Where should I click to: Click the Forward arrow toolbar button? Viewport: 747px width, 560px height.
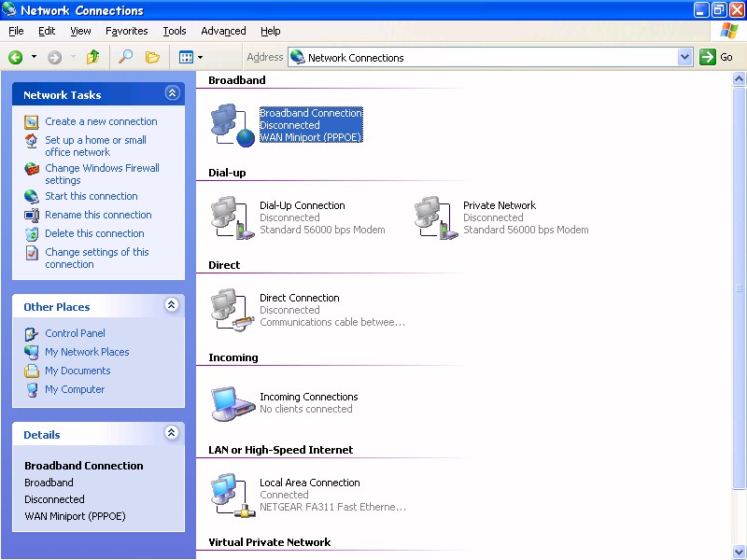tap(55, 58)
